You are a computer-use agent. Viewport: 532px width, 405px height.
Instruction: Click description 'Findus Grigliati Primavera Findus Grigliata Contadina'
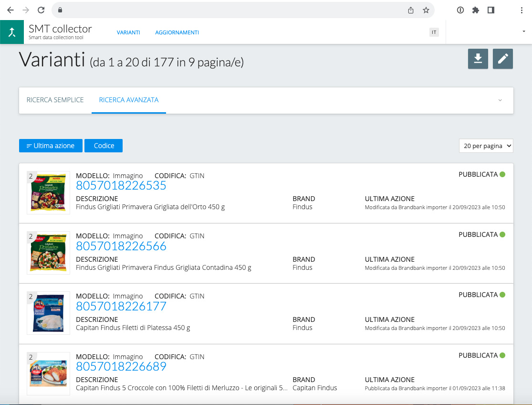click(x=164, y=267)
